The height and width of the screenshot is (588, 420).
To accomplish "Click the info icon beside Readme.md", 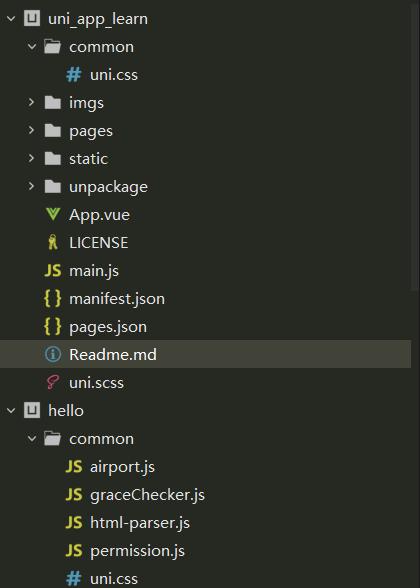I will pos(52,354).
